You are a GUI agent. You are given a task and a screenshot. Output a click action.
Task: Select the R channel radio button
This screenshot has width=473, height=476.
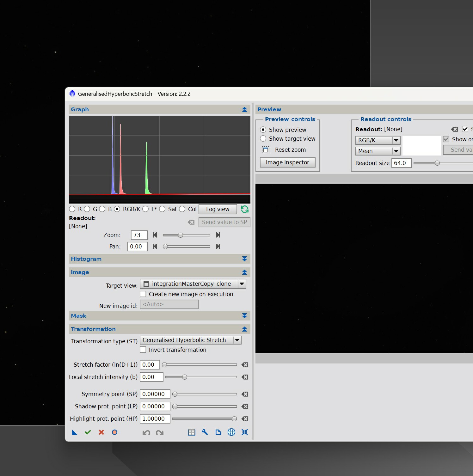tap(72, 209)
